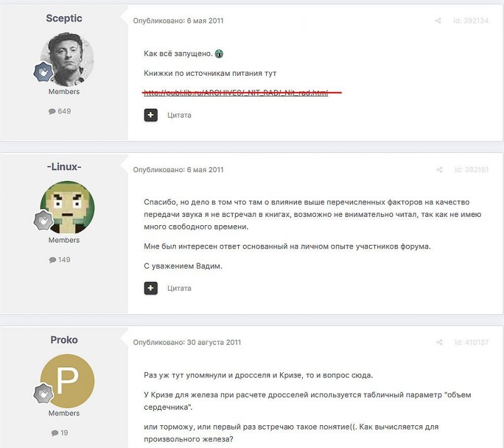The height and width of the screenshot is (448, 504).
Task: Click the pixel-art avatar of -Linux-
Action: [x=67, y=208]
